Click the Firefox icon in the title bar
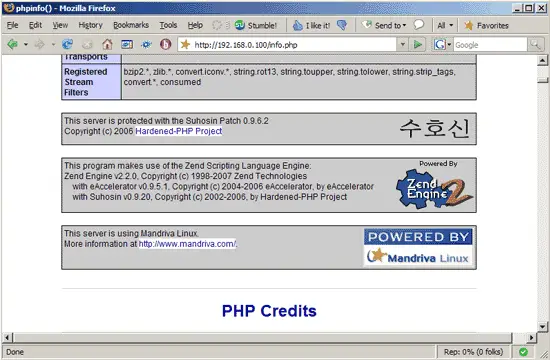 point(8,8)
